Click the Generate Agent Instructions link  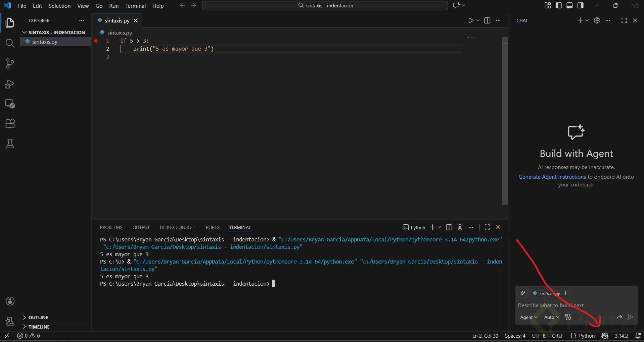(x=552, y=177)
